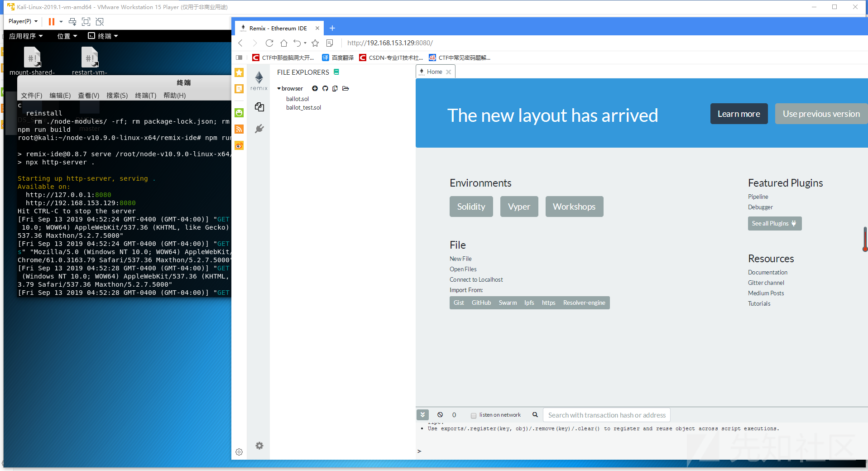Enter VMware full screen mode
The width and height of the screenshot is (868, 471).
86,22
